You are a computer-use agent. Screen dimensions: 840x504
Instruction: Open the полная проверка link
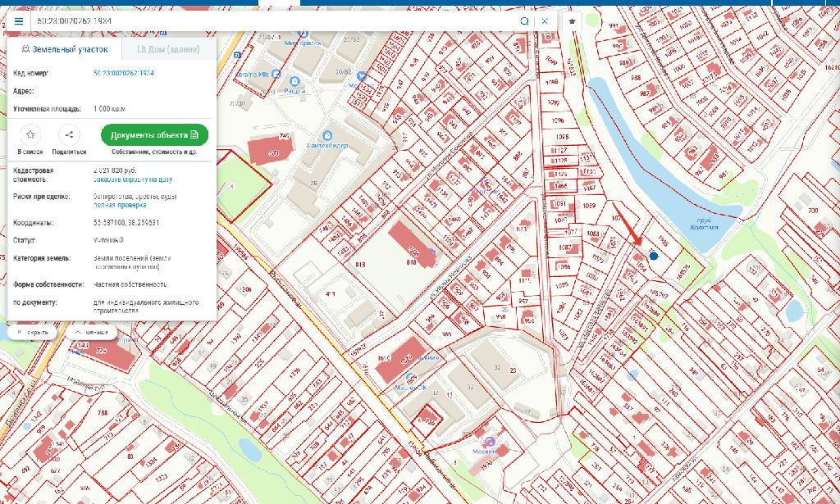(x=121, y=205)
